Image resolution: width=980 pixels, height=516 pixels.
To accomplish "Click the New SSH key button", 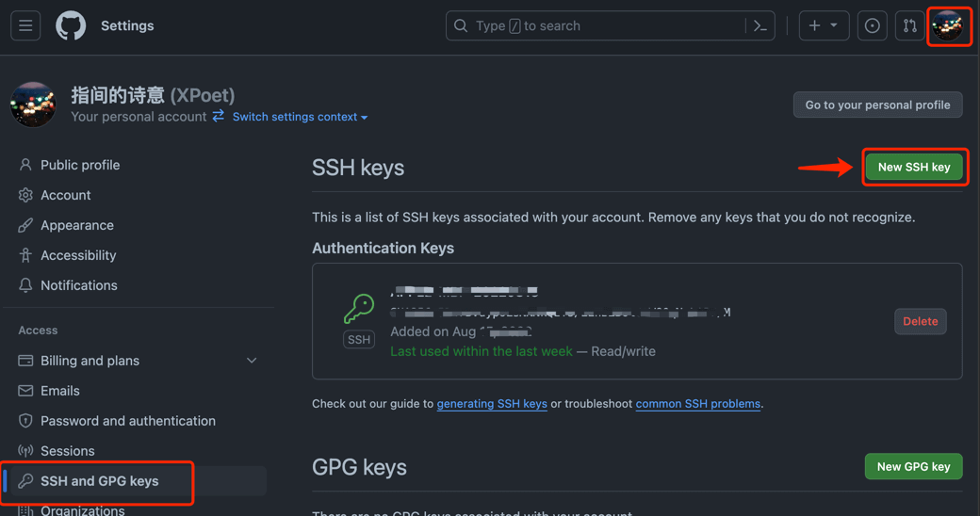I will (914, 167).
